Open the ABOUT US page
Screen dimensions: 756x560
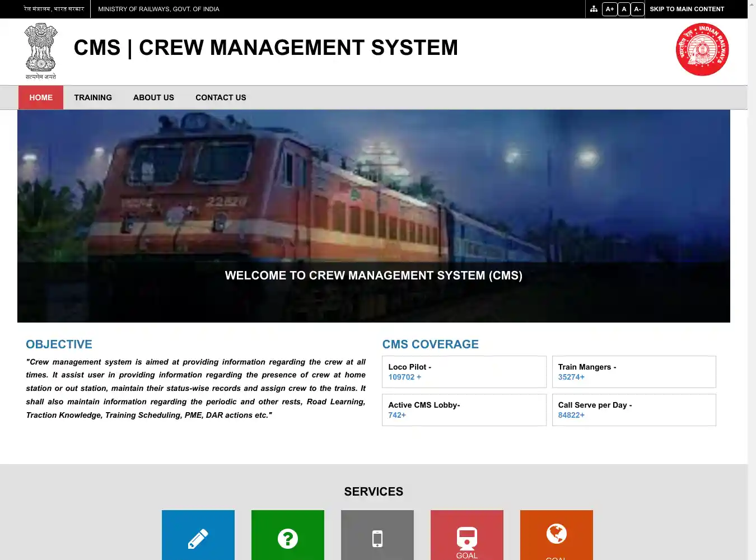(x=153, y=97)
